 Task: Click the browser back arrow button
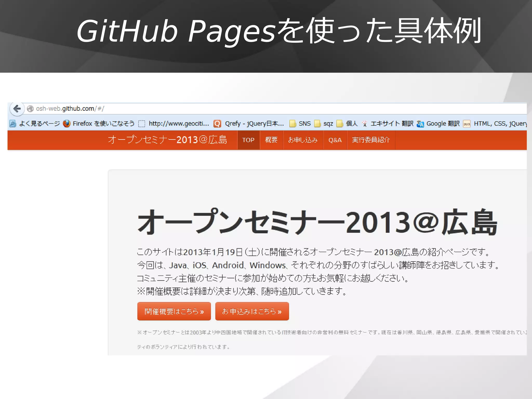point(17,109)
